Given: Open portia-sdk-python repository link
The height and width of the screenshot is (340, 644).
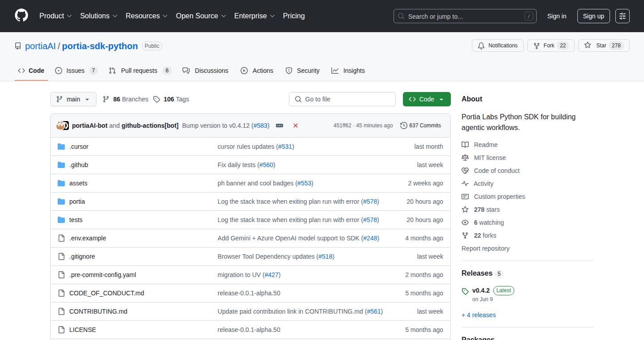Looking at the screenshot, I should pyautogui.click(x=100, y=46).
